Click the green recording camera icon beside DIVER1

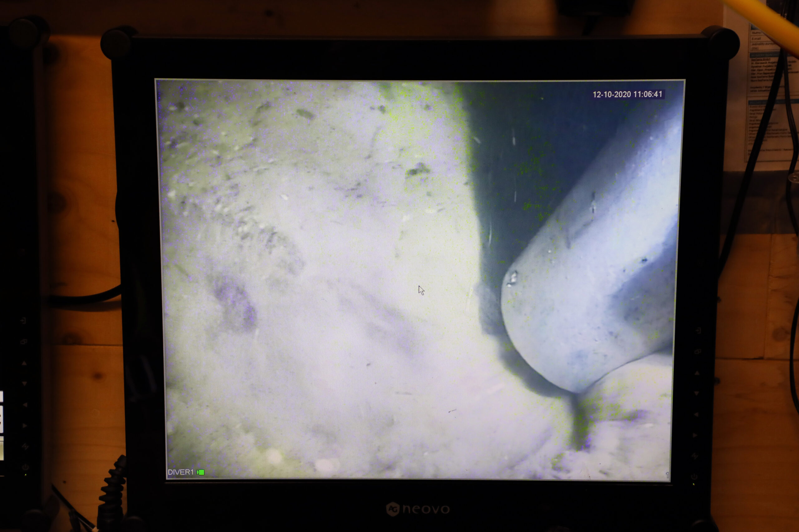tap(201, 472)
